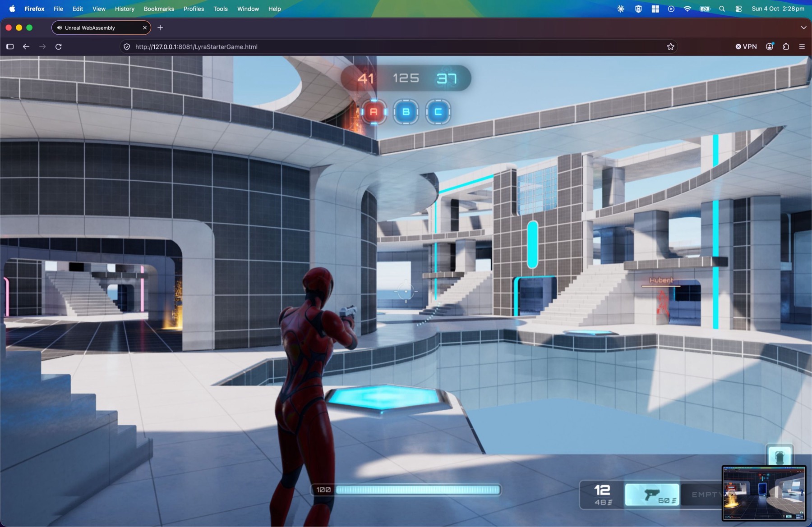Mute the tab audio speaker icon
Image resolution: width=812 pixels, height=527 pixels.
(x=60, y=27)
